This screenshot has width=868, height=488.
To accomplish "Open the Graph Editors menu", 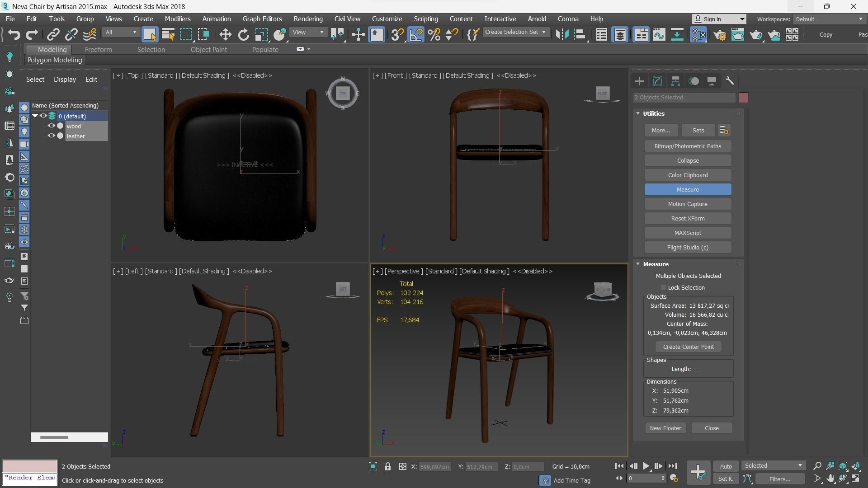I will 262,19.
